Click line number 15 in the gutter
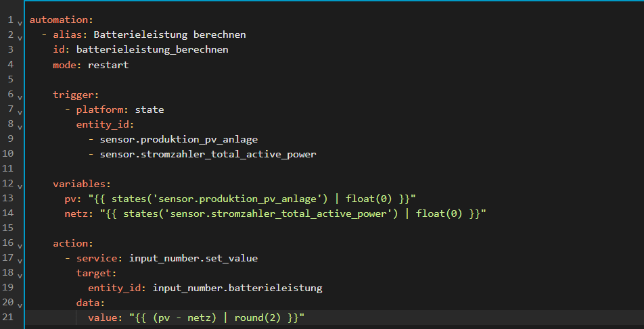 tap(9, 228)
